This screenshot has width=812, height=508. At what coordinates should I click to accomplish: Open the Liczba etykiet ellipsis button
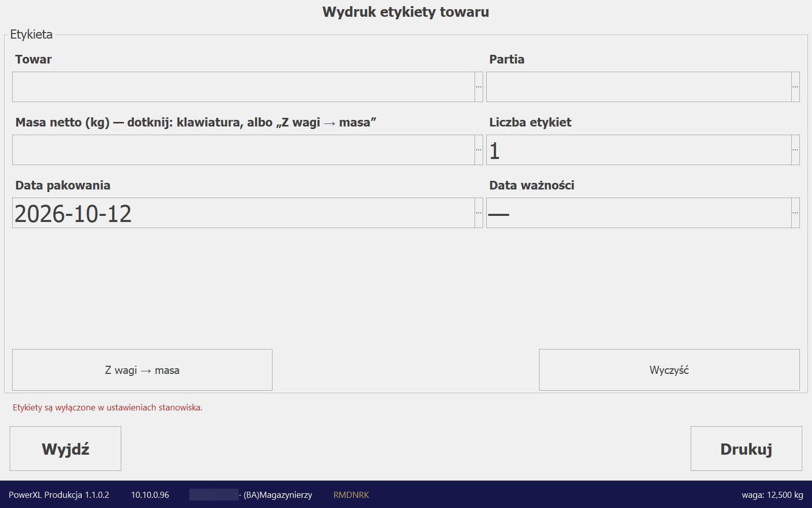tap(795, 150)
